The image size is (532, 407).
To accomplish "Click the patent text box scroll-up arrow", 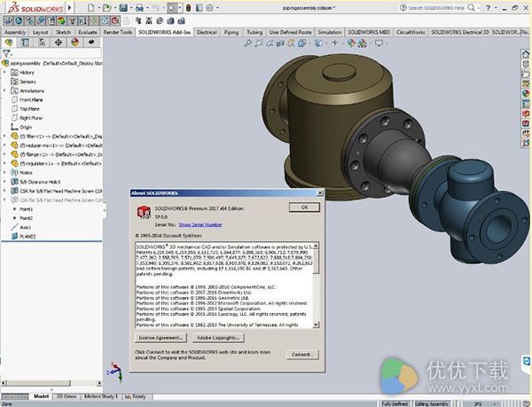I will click(316, 246).
